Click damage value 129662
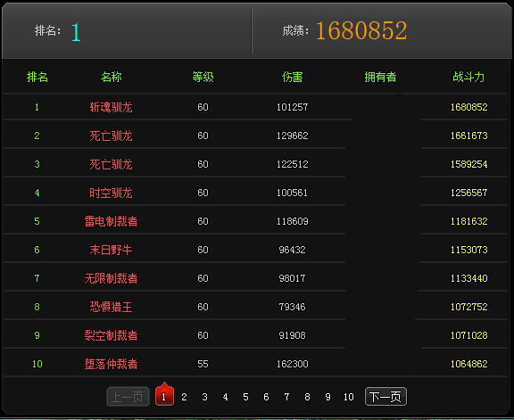The height and width of the screenshot is (420, 514). tap(292, 136)
